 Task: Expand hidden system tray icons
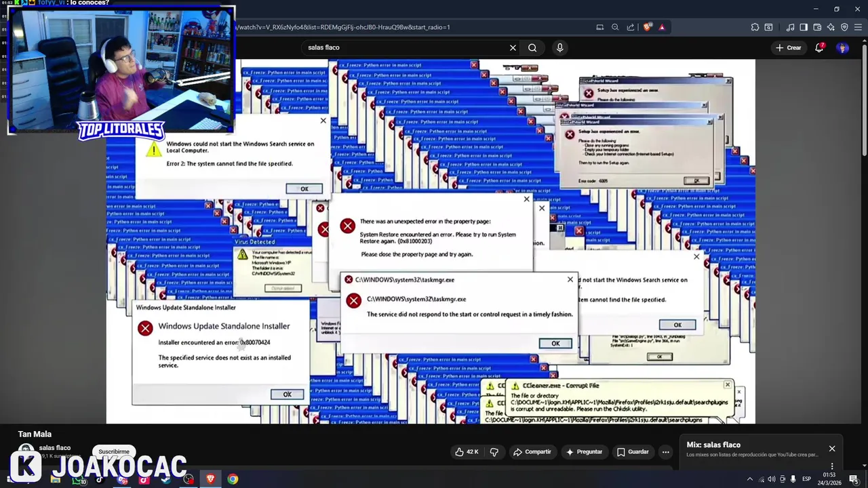[x=751, y=479]
